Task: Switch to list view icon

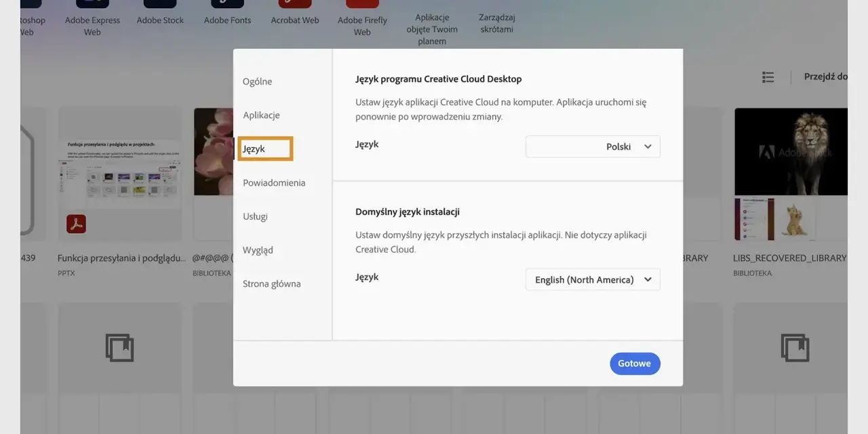Action: coord(768,77)
